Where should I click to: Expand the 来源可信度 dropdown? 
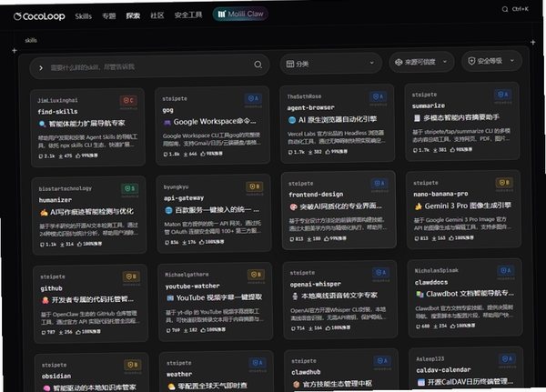tap(421, 62)
